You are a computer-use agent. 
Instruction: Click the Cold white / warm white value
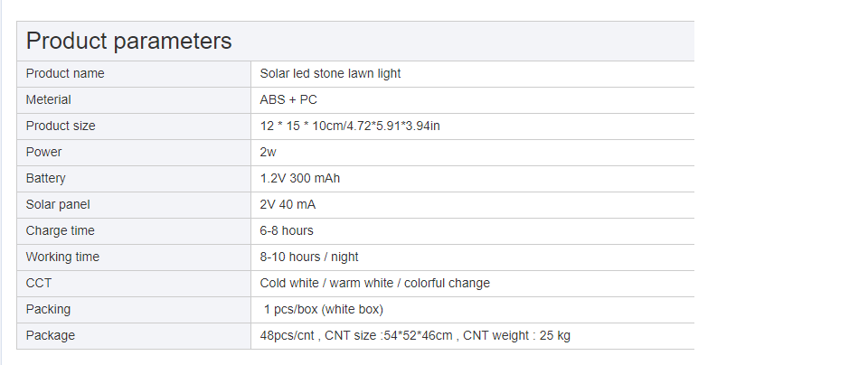pyautogui.click(x=374, y=283)
